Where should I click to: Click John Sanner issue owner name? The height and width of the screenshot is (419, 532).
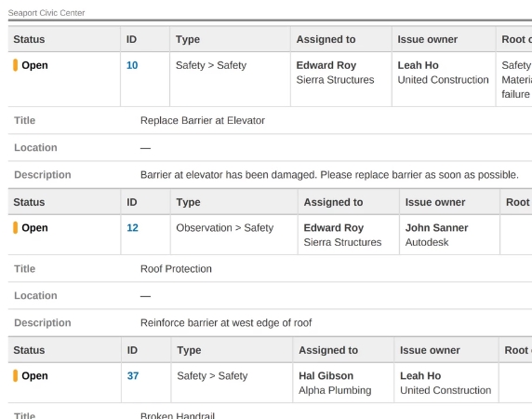click(436, 227)
